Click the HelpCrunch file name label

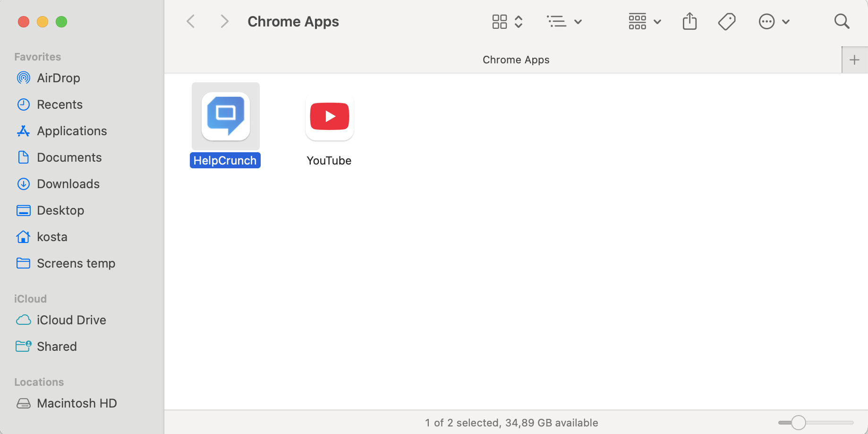coord(225,161)
